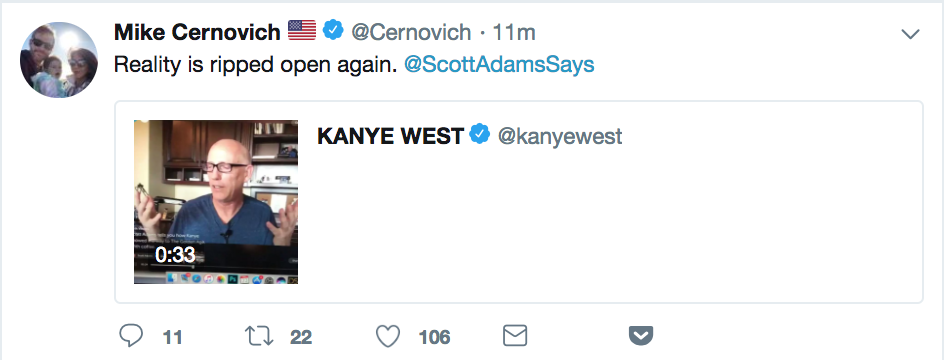Send tweet via Direct Message envelope icon

515,336
